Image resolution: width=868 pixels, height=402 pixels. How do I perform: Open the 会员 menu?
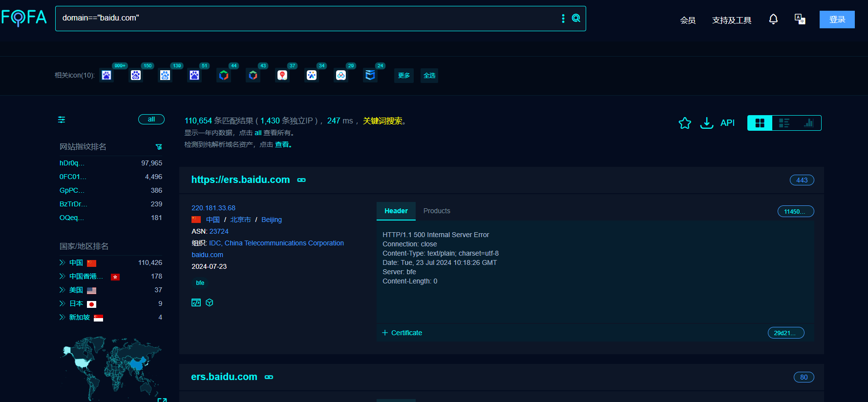[688, 20]
